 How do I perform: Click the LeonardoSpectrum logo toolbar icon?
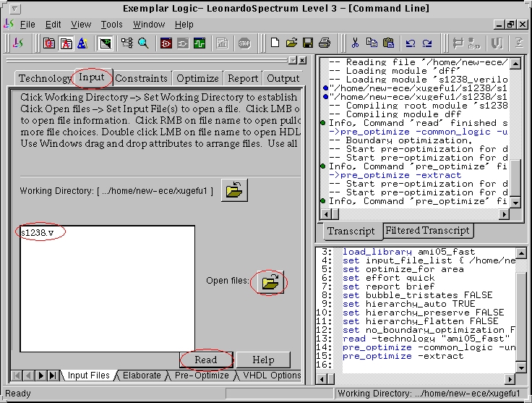(x=18, y=43)
